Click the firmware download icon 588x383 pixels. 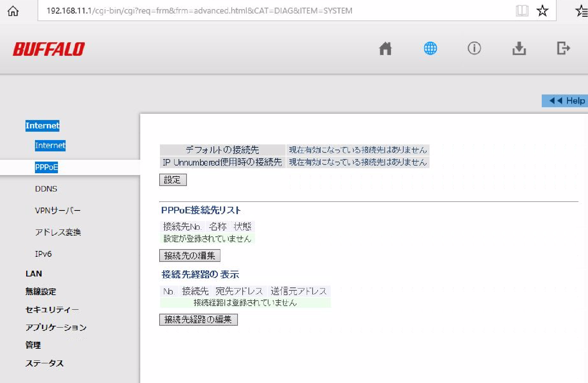(519, 49)
